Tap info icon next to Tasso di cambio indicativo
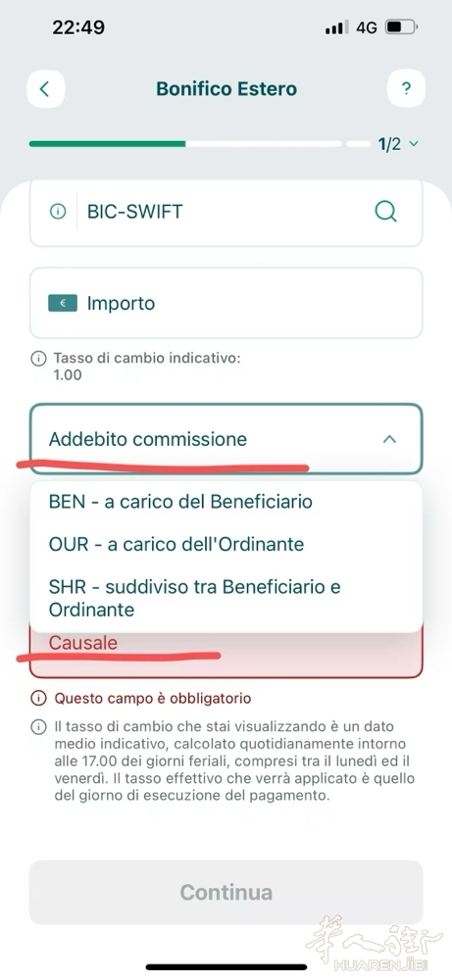This screenshot has height=980, width=452. pyautogui.click(x=38, y=359)
